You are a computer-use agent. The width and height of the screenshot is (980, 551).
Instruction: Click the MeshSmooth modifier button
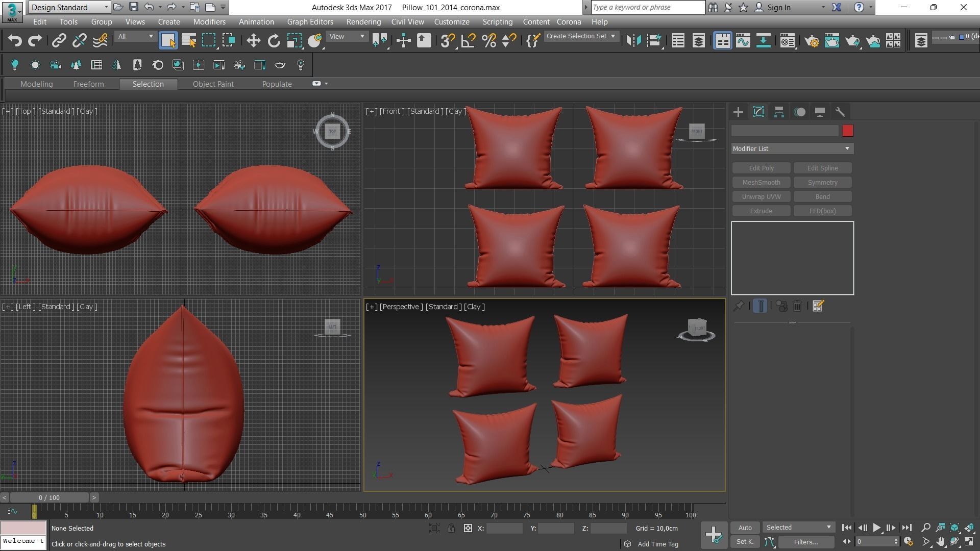[x=761, y=182]
